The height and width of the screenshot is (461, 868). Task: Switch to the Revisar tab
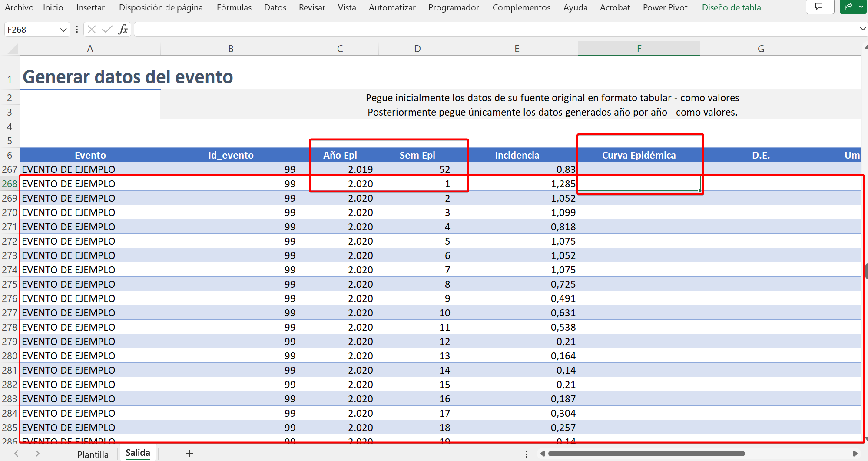pos(312,7)
